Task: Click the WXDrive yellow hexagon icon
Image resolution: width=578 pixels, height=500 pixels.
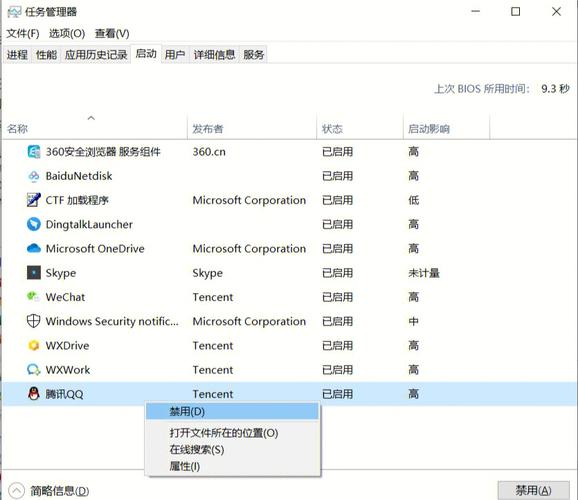Action: pos(34,346)
